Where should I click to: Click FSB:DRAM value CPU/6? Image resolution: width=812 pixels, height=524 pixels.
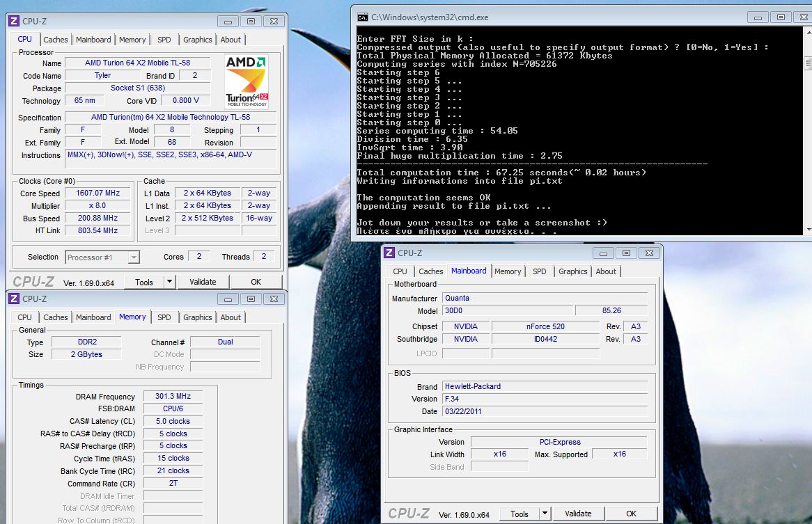pyautogui.click(x=173, y=408)
